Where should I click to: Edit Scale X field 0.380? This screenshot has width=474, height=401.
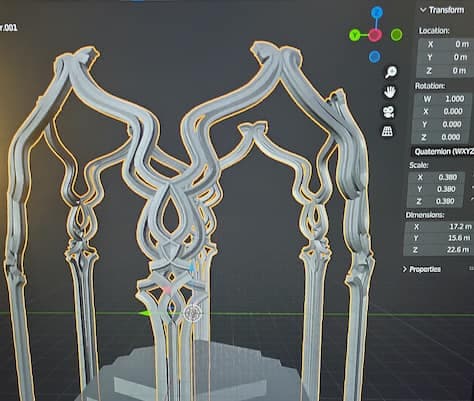tap(437, 177)
